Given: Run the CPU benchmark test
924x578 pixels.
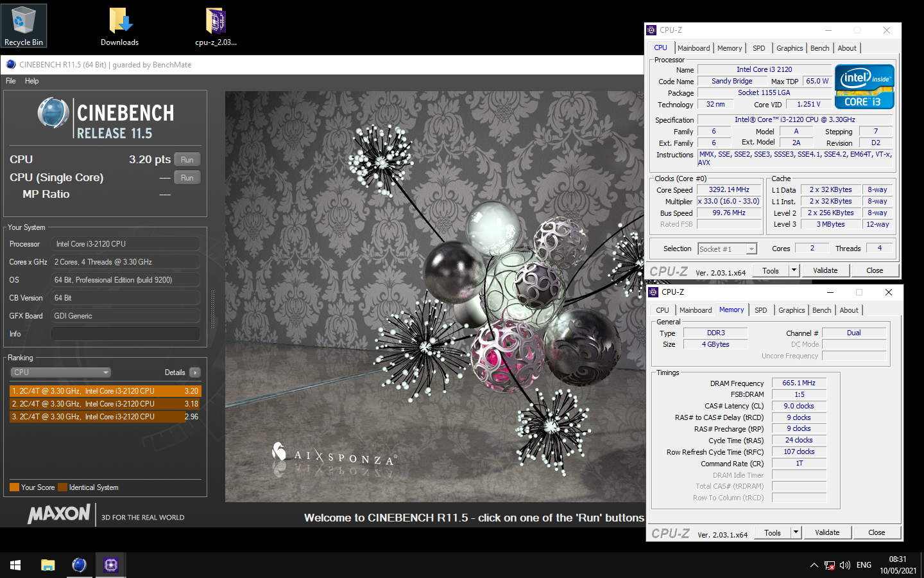Looking at the screenshot, I should coord(187,159).
